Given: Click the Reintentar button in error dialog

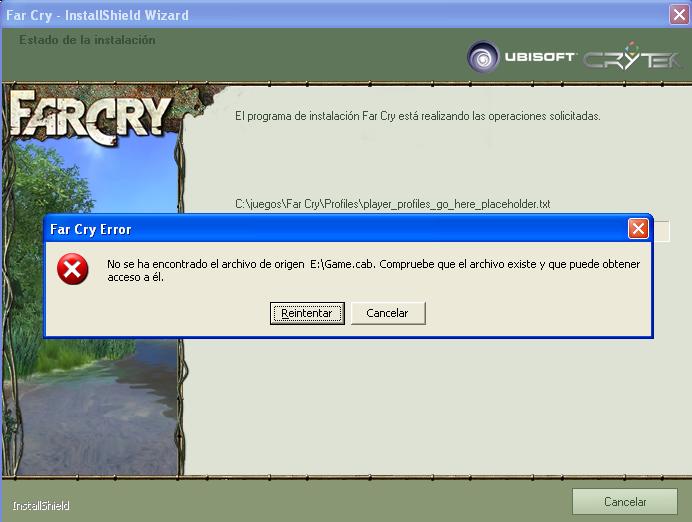Looking at the screenshot, I should point(307,313).
